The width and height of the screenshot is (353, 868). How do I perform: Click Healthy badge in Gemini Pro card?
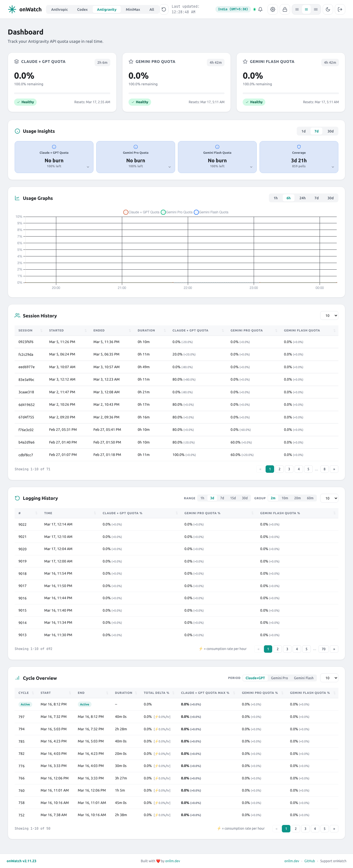pyautogui.click(x=140, y=102)
